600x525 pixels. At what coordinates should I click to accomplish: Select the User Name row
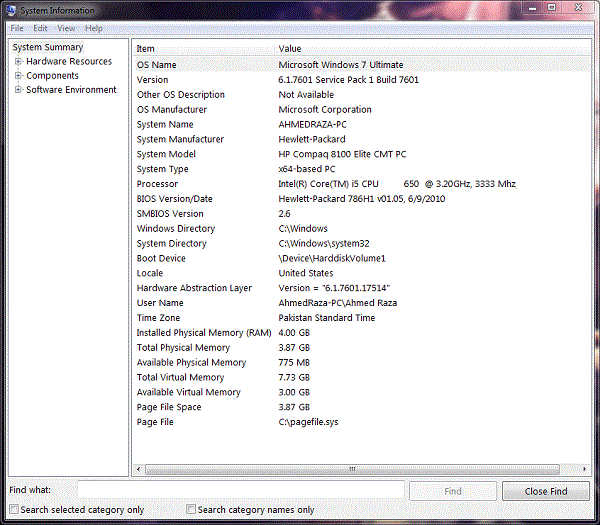click(362, 303)
